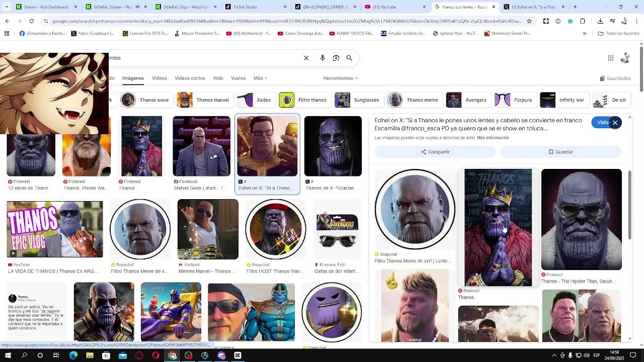Screen dimensions: 644x362
Task: Open the Todos los favoritos folder
Action: [x=618, y=33]
